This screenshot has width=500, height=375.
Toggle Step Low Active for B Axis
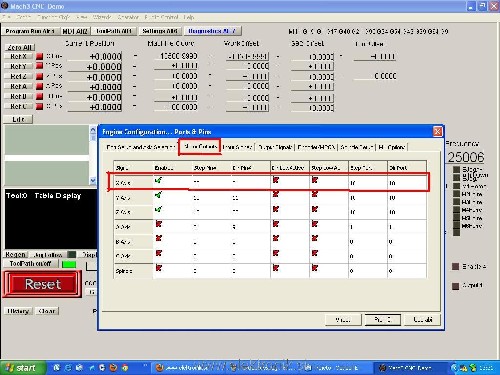(315, 239)
